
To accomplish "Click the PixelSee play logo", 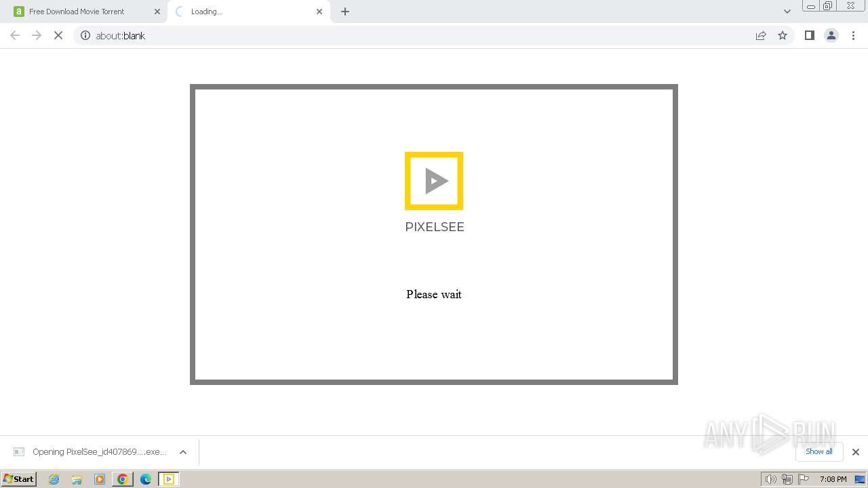I will tap(434, 181).
